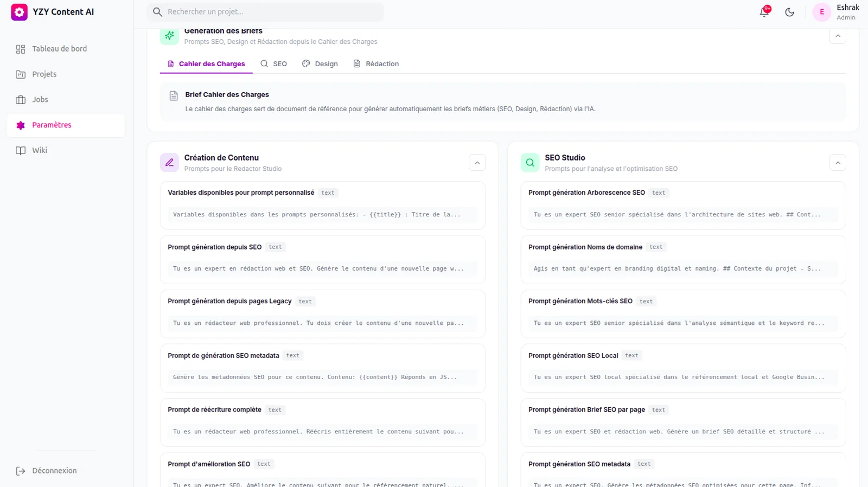Open the Prompt génération Mots-clés SEO card

[684, 314]
